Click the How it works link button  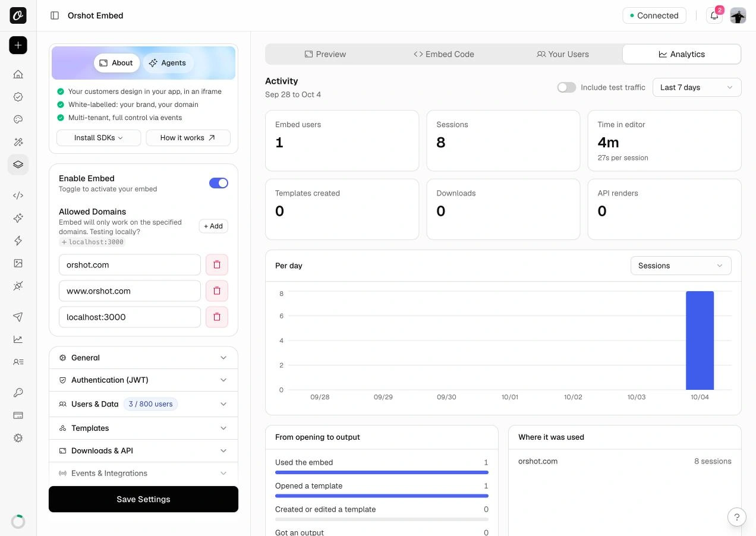(188, 138)
